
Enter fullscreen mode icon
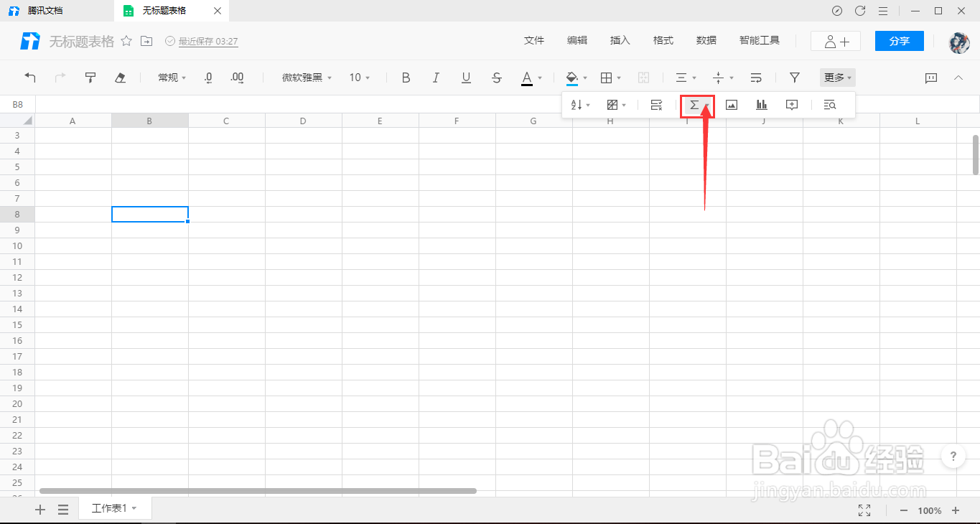coord(864,510)
